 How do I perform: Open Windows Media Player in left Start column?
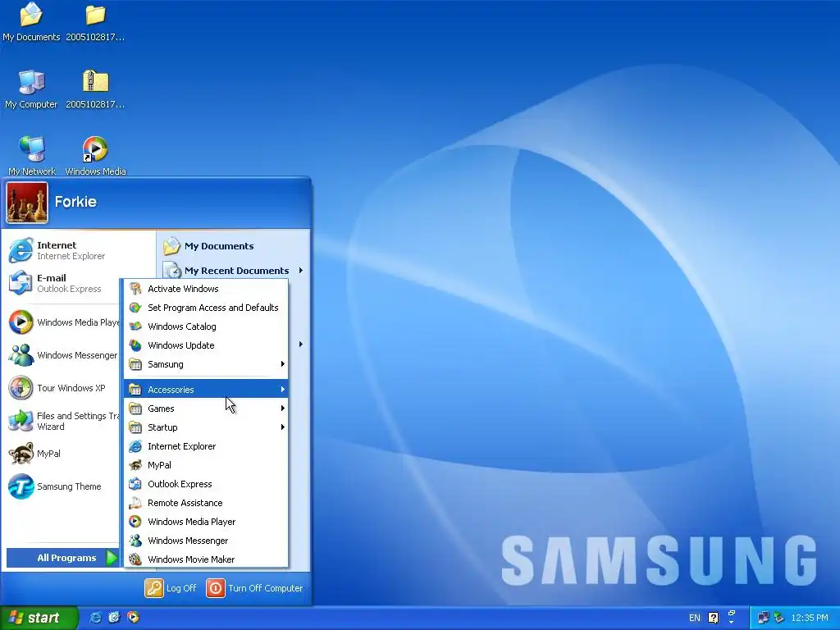(x=63, y=322)
